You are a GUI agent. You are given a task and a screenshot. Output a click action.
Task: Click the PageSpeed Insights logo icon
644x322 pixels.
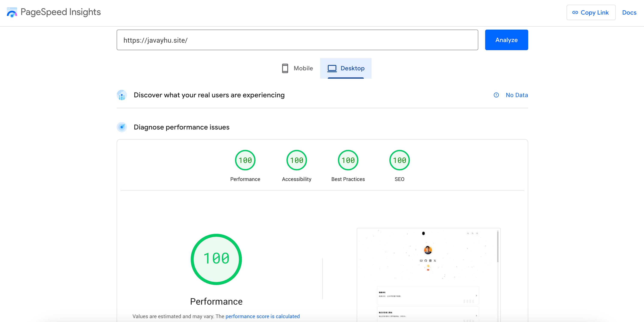12,12
